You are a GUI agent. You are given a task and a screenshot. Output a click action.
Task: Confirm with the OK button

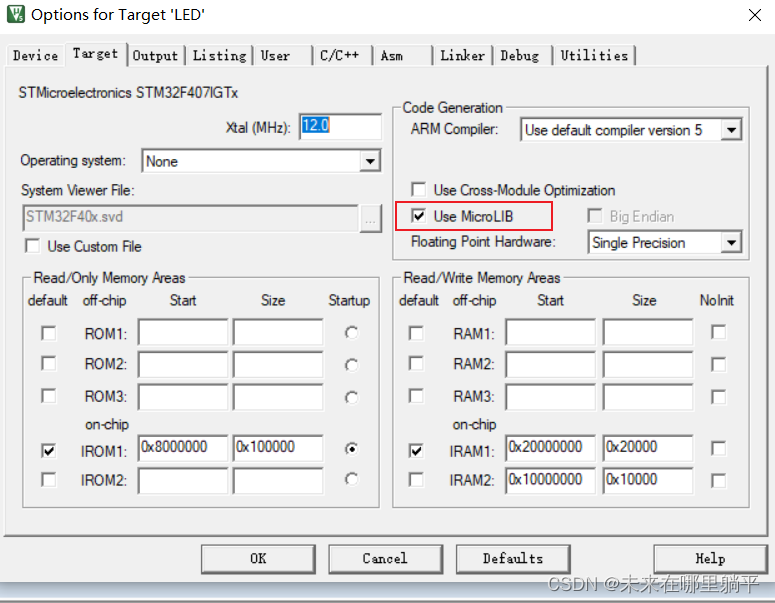[258, 559]
